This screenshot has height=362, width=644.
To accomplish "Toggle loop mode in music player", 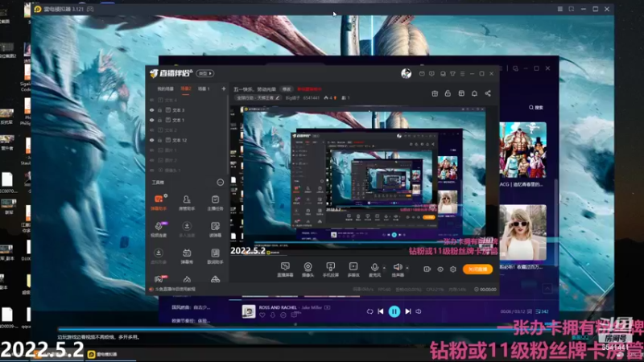I will coord(369,311).
